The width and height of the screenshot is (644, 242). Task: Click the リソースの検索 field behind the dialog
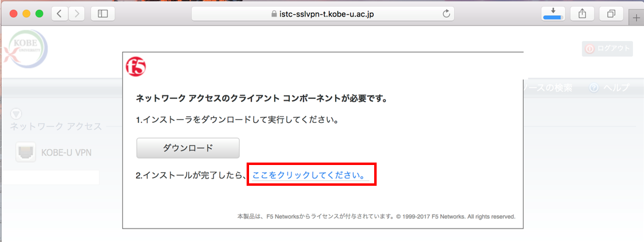548,87
